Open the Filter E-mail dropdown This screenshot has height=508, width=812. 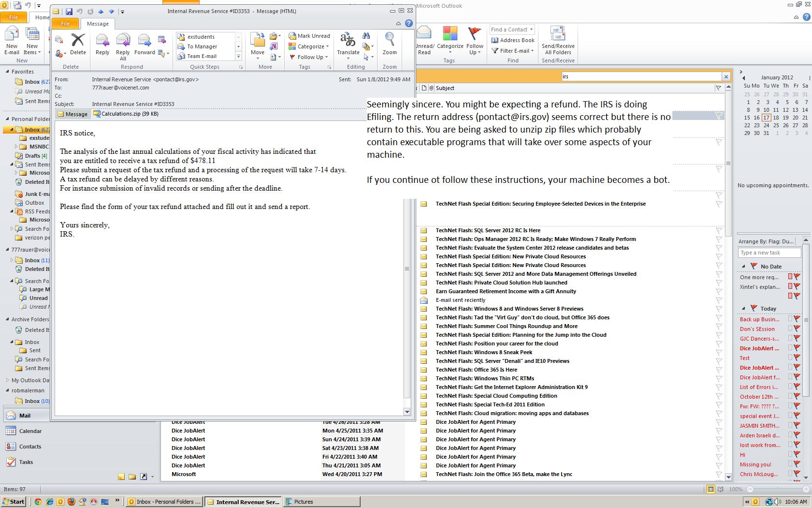[x=513, y=51]
